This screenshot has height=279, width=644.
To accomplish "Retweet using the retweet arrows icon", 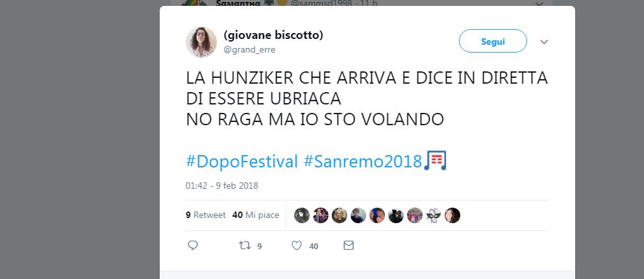I will 245,245.
